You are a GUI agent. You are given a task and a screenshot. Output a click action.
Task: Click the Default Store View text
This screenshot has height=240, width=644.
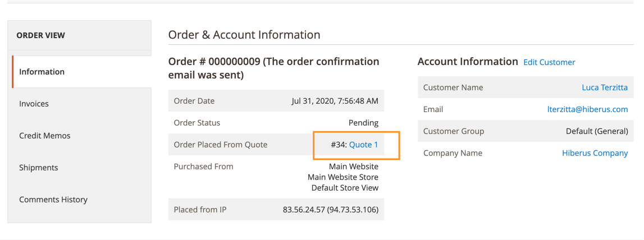(345, 188)
